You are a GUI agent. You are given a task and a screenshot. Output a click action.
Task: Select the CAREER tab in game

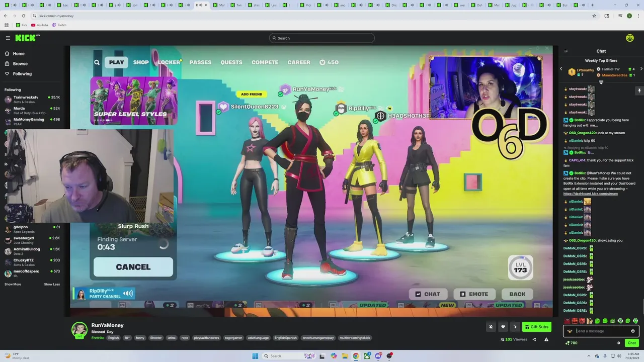[x=299, y=62]
